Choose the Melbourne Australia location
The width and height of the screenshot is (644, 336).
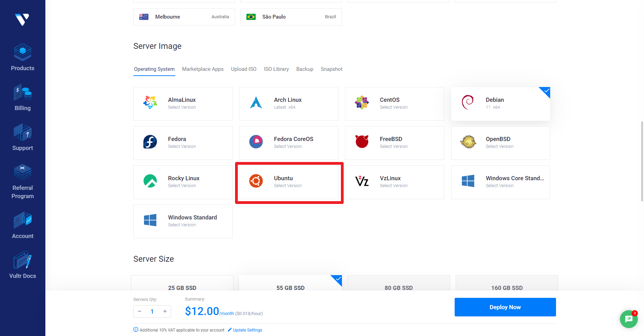point(184,17)
